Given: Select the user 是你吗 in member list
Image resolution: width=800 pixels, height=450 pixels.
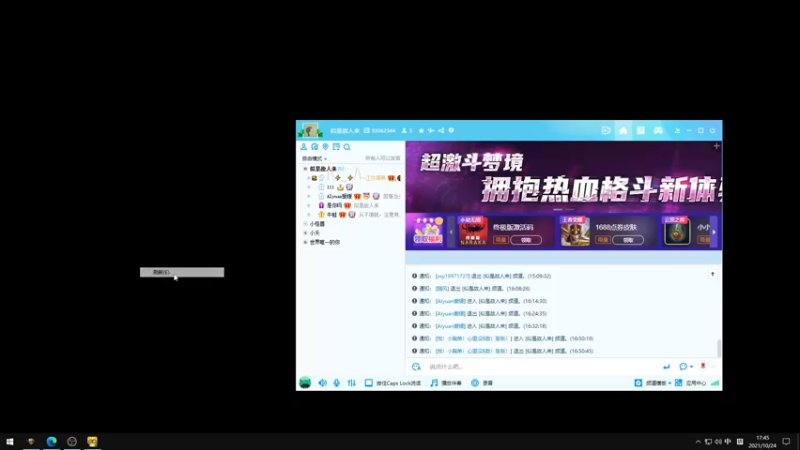Looking at the screenshot, I should (334, 205).
